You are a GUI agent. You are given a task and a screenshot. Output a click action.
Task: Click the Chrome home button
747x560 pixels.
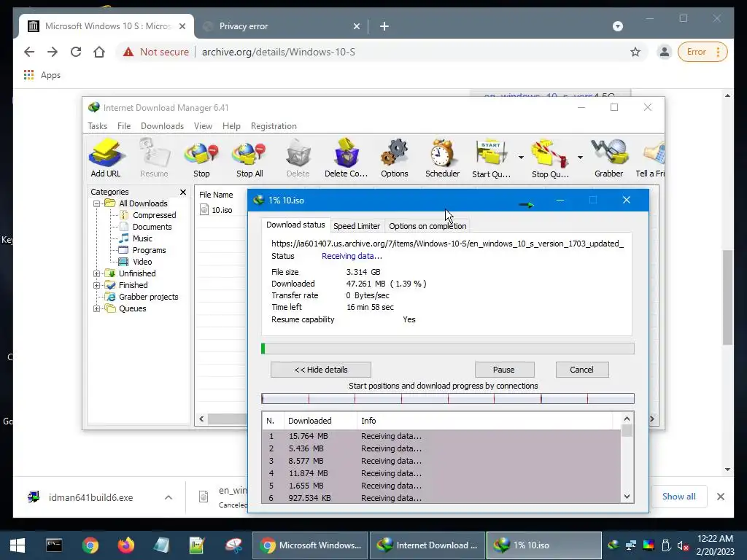99,52
